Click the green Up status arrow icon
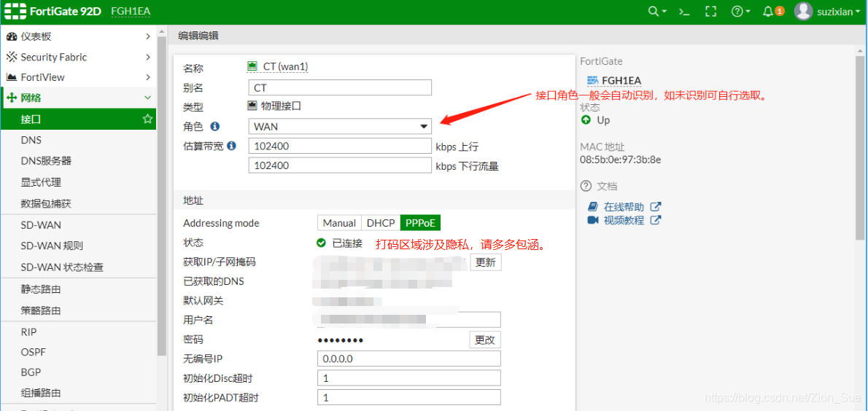Image resolution: width=868 pixels, height=411 pixels. tap(586, 120)
